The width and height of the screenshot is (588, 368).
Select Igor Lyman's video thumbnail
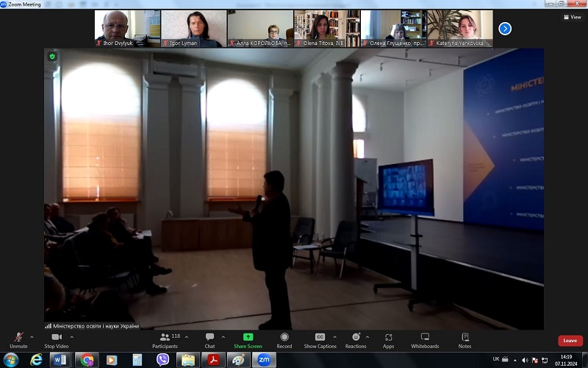click(x=194, y=29)
